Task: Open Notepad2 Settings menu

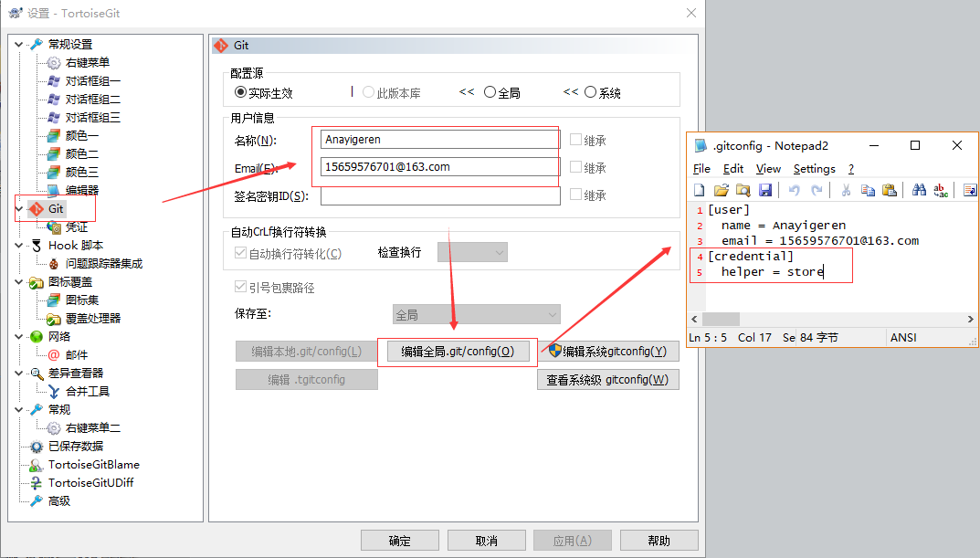Action: click(x=815, y=169)
